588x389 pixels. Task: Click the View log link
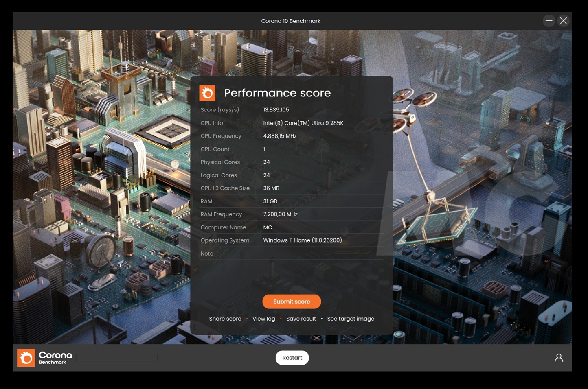tap(263, 319)
